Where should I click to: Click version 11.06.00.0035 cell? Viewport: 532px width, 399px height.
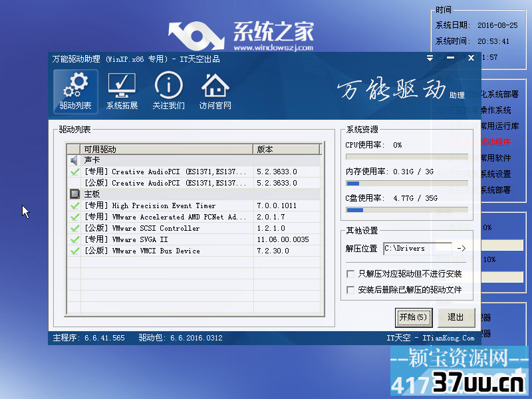point(283,239)
